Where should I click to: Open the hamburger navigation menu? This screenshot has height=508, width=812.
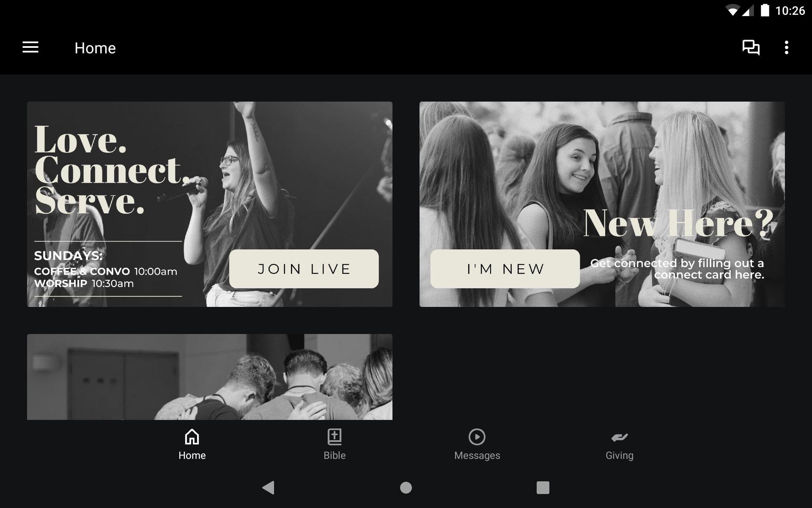[30, 47]
